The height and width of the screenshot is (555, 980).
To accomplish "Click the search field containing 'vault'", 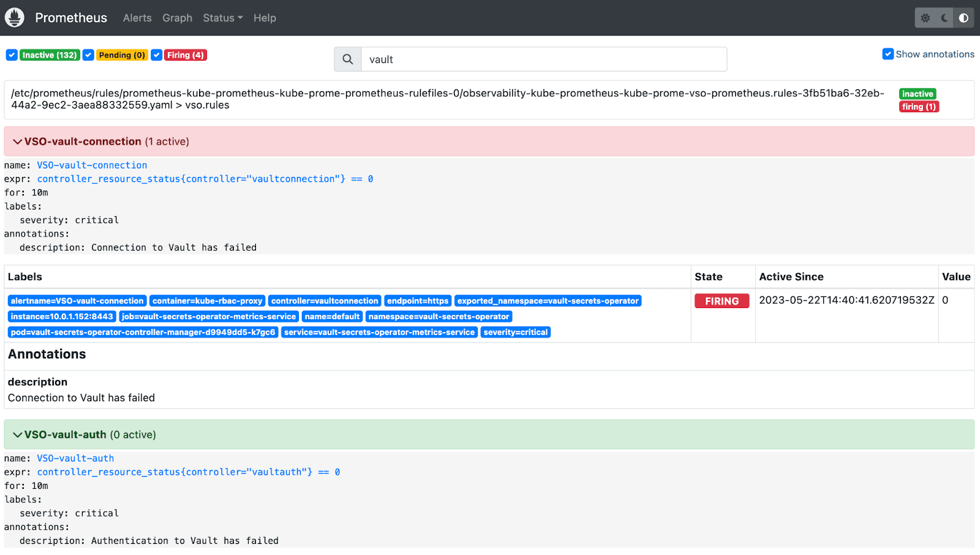I will [543, 59].
